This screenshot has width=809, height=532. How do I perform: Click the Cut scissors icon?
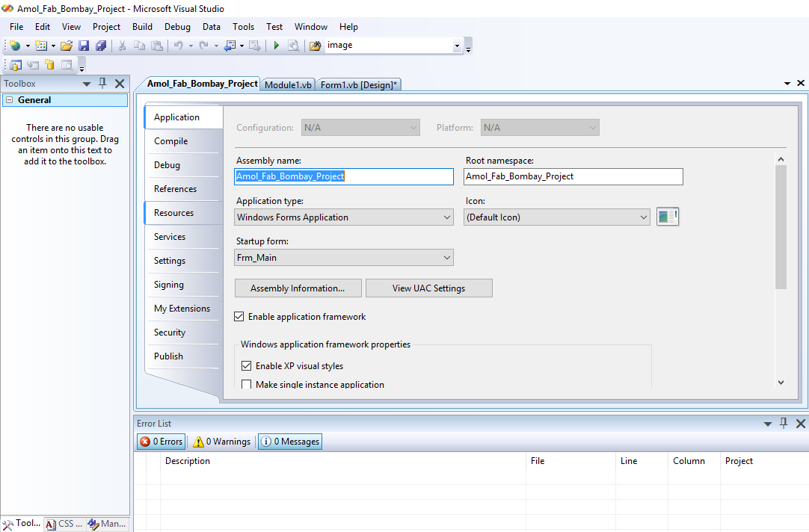pos(123,46)
